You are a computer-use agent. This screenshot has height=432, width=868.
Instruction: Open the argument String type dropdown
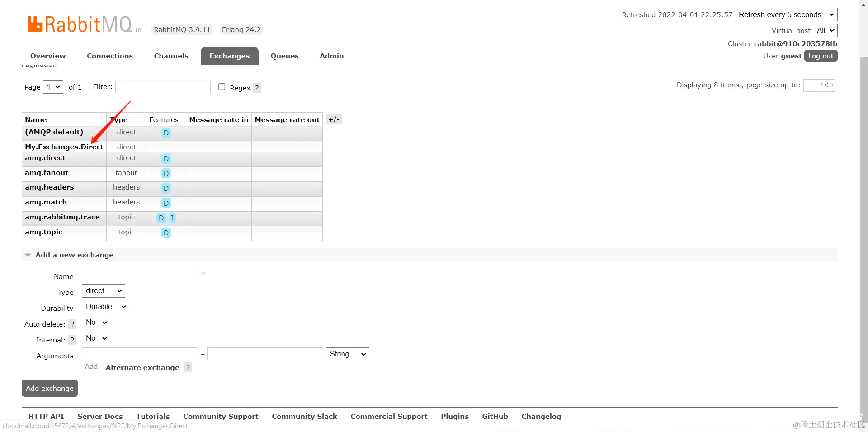click(x=348, y=354)
